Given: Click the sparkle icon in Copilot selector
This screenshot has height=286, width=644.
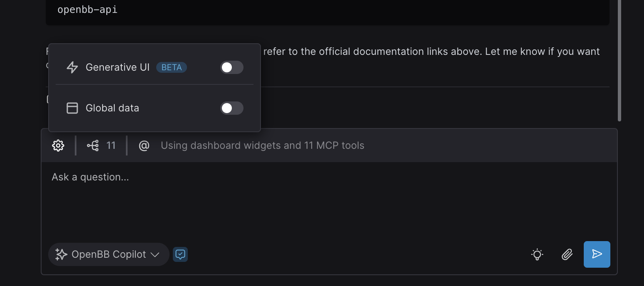Looking at the screenshot, I should (61, 254).
